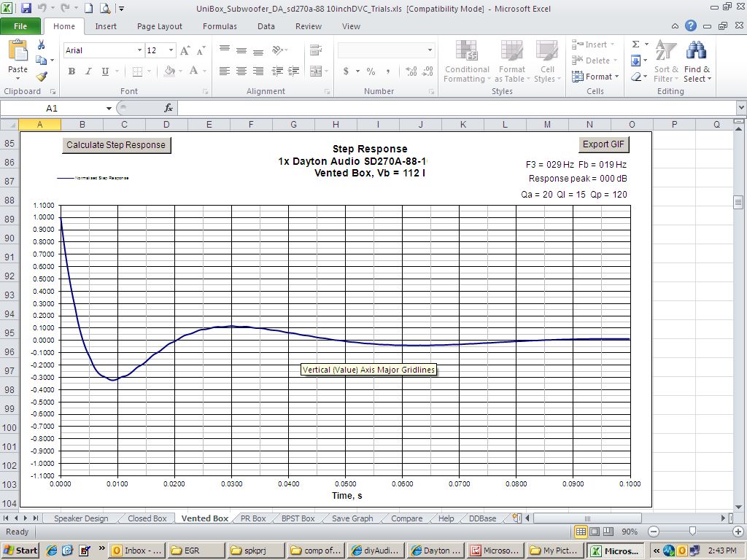
Task: Open the Sort & Filter menu
Action: [665, 62]
